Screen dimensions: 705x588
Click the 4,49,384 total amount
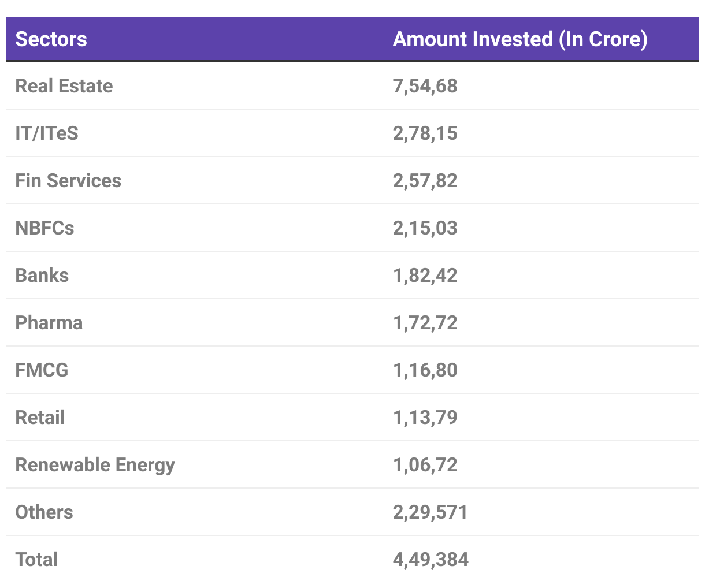tap(431, 560)
